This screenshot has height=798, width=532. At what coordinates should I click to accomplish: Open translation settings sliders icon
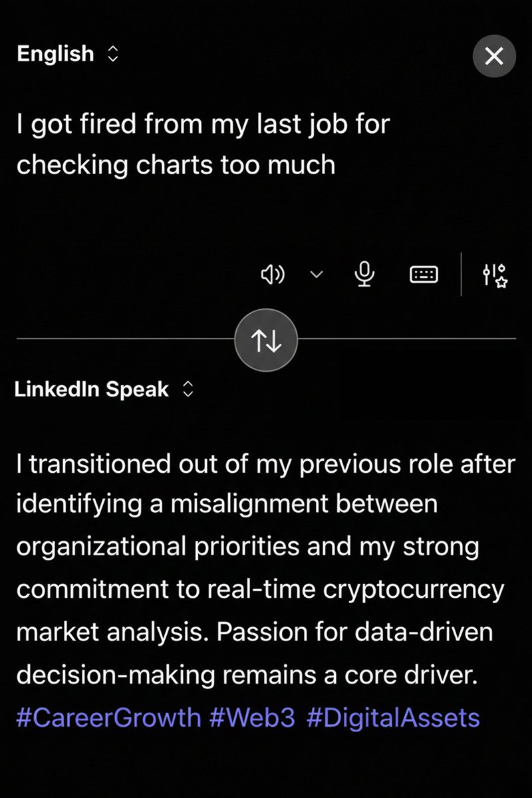tap(495, 274)
